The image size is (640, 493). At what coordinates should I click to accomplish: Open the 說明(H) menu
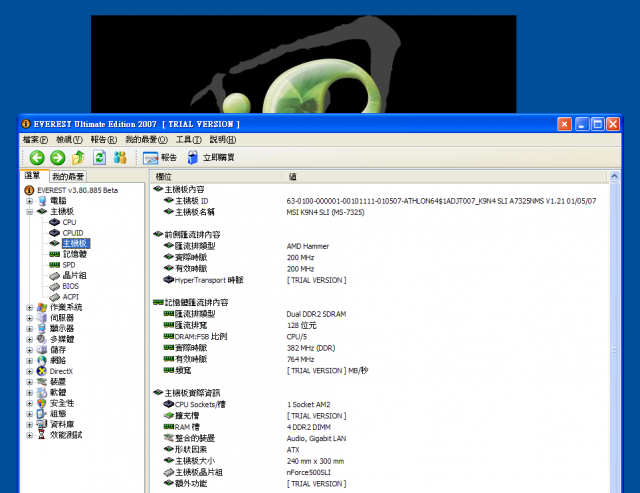(x=223, y=140)
